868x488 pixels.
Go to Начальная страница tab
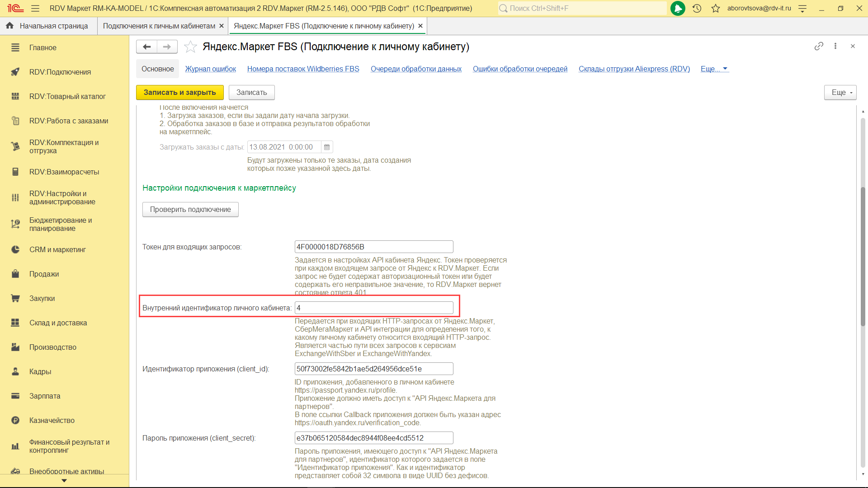[x=53, y=26]
